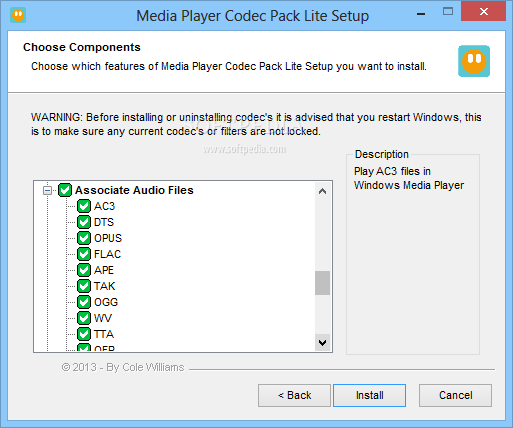Select the TAK label in the list
The height and width of the screenshot is (428, 513).
104,286
